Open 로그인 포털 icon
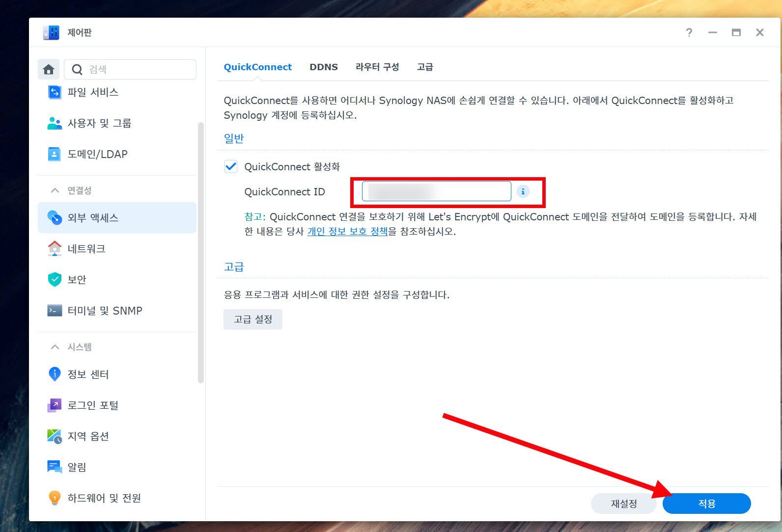Screen dimensions: 782x532 point(55,405)
